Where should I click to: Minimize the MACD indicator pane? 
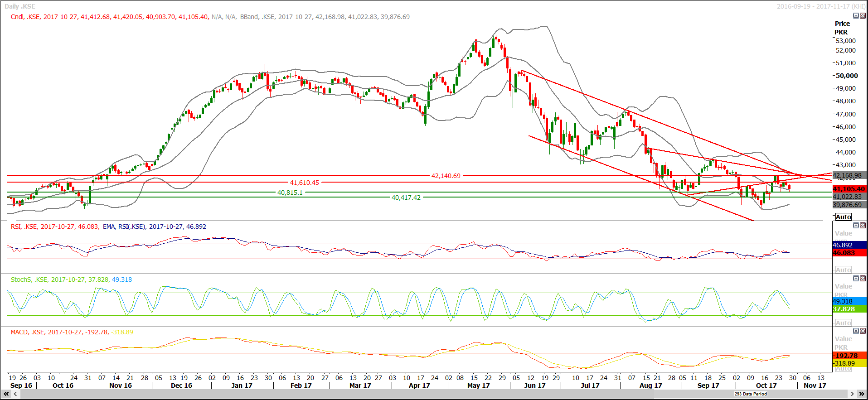coord(856,331)
